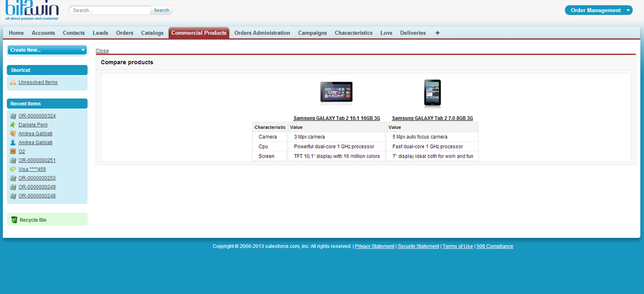Open the 508 Compliance link
Image resolution: width=644 pixels, height=294 pixels.
[x=494, y=246]
